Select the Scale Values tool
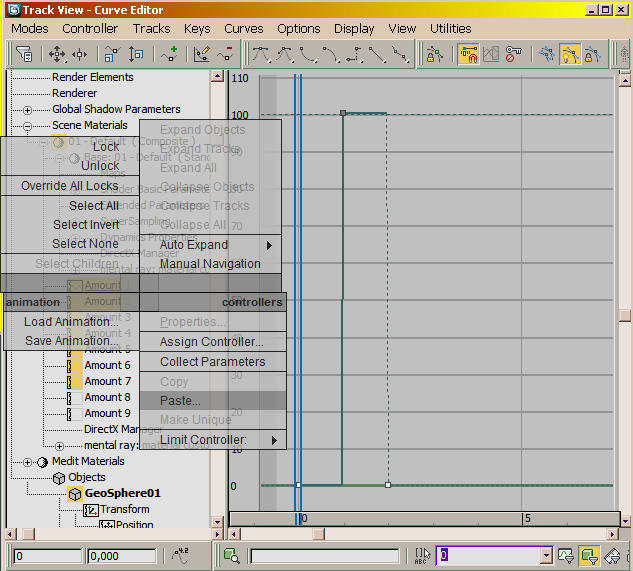This screenshot has width=633, height=571. [136, 54]
